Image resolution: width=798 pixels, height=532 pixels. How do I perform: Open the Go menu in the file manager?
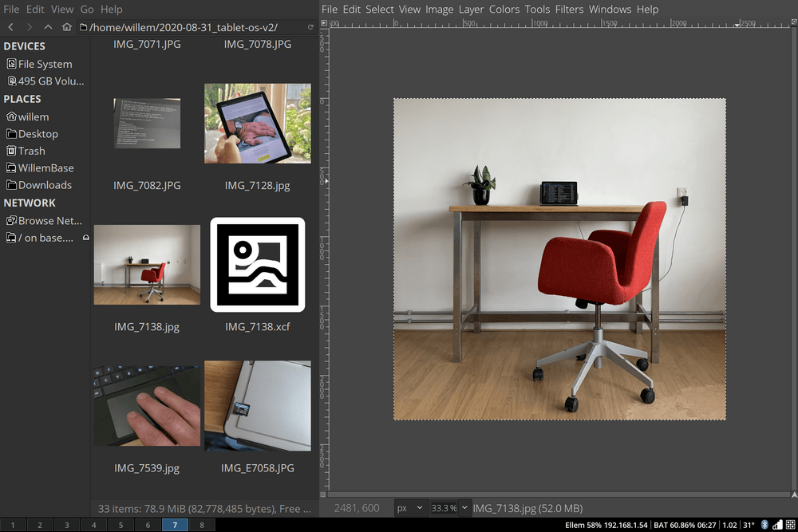coord(86,9)
